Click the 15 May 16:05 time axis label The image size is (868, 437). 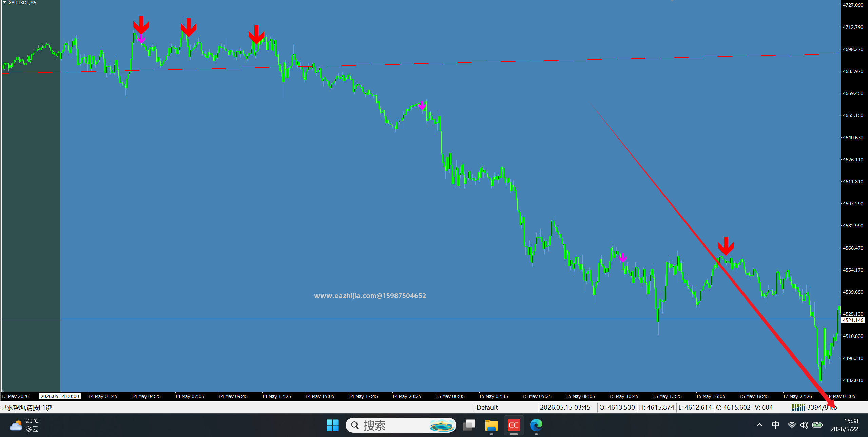(711, 396)
